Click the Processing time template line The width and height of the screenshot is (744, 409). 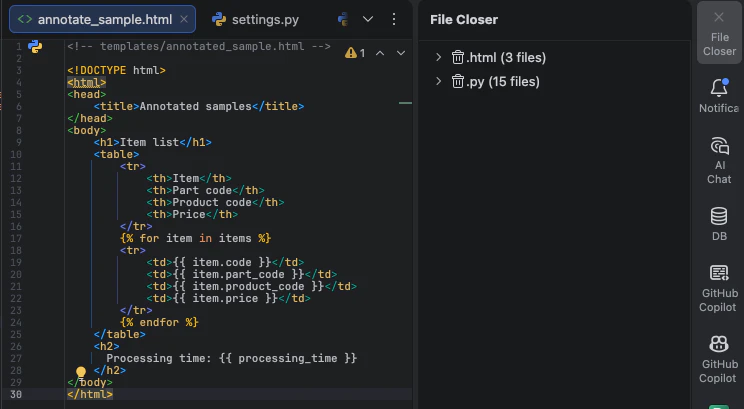(x=232, y=358)
